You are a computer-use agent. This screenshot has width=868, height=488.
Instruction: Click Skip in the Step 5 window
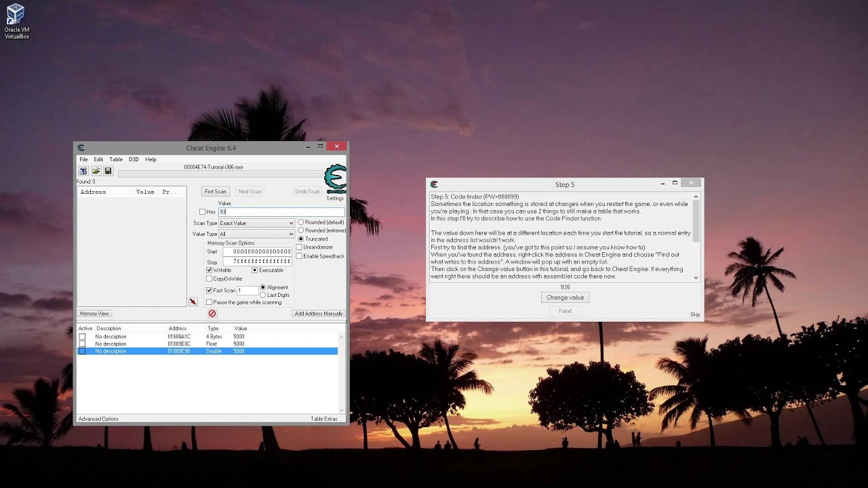[x=695, y=314]
